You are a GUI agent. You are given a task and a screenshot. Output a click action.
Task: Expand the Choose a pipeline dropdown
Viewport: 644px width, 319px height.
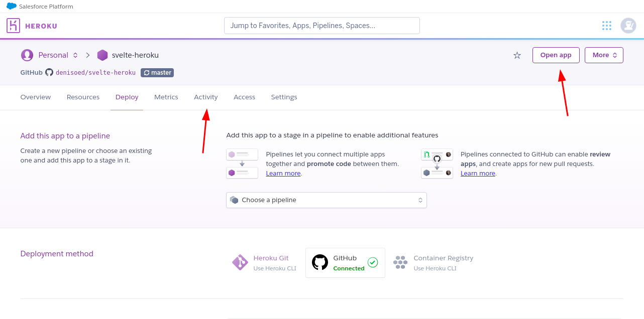pos(326,200)
